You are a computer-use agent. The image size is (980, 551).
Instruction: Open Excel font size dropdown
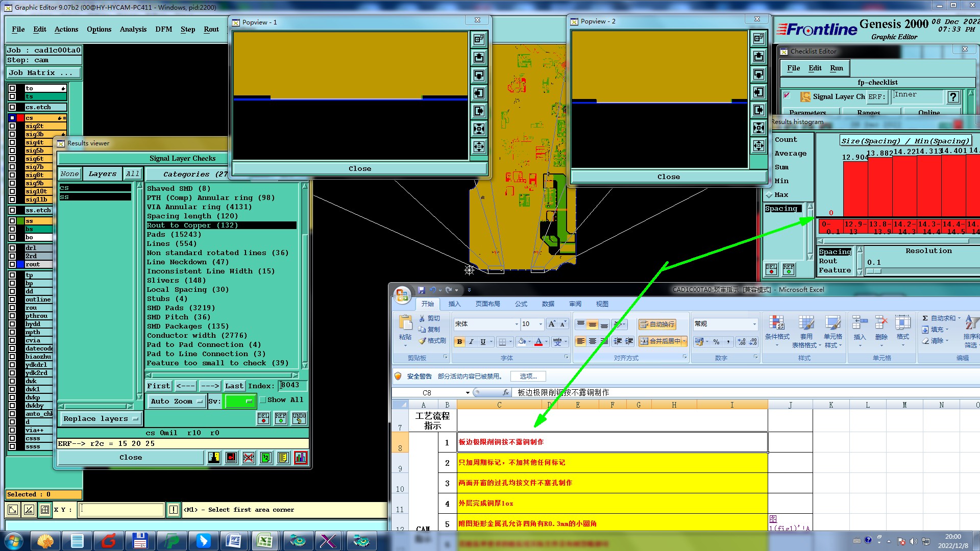[x=541, y=324]
